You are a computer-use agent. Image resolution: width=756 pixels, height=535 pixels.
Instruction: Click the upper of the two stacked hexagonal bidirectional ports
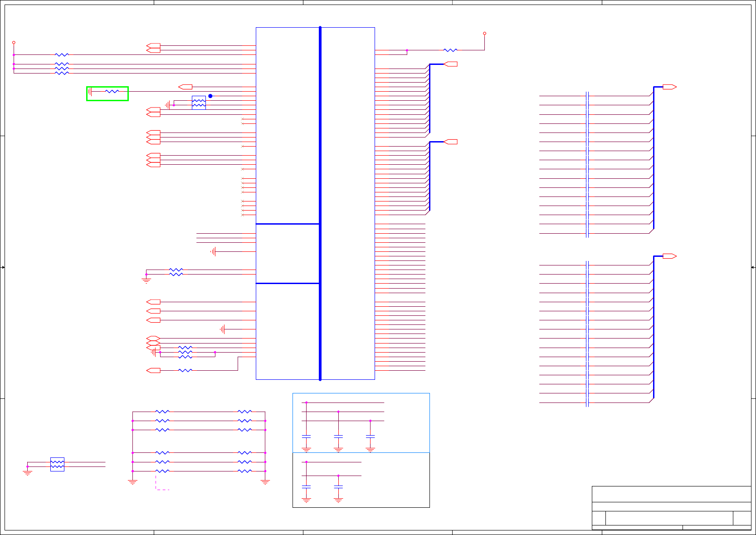153,338
